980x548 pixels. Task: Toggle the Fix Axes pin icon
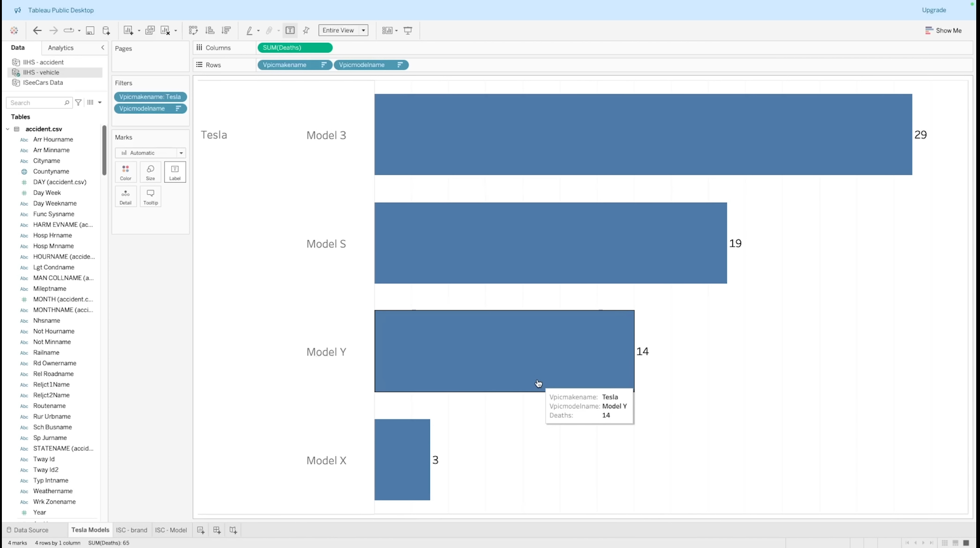tap(306, 30)
